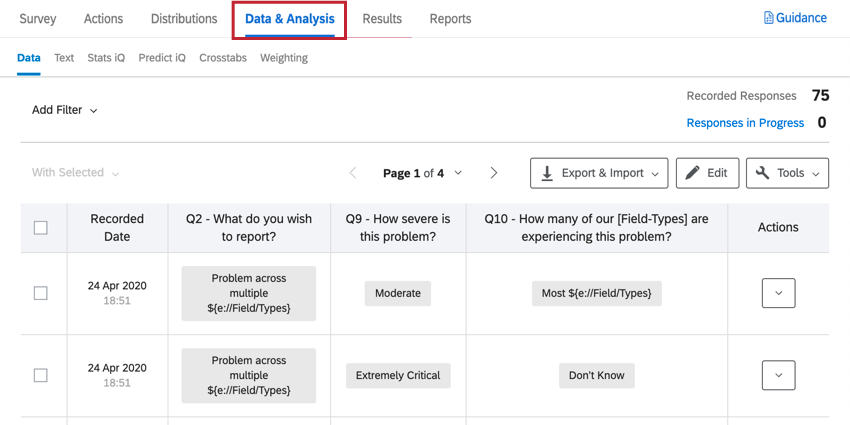Click the Export & Import download icon
Screen dimensions: 850x425
coord(547,173)
